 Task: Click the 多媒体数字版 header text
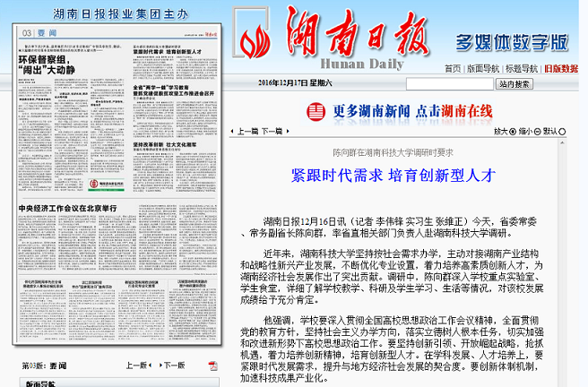[512, 42]
